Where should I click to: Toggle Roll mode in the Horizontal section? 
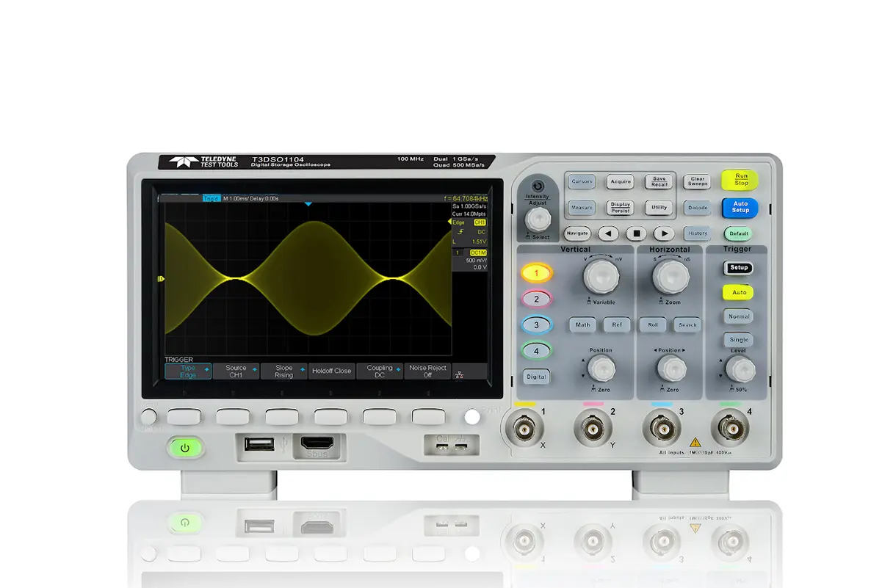click(652, 324)
